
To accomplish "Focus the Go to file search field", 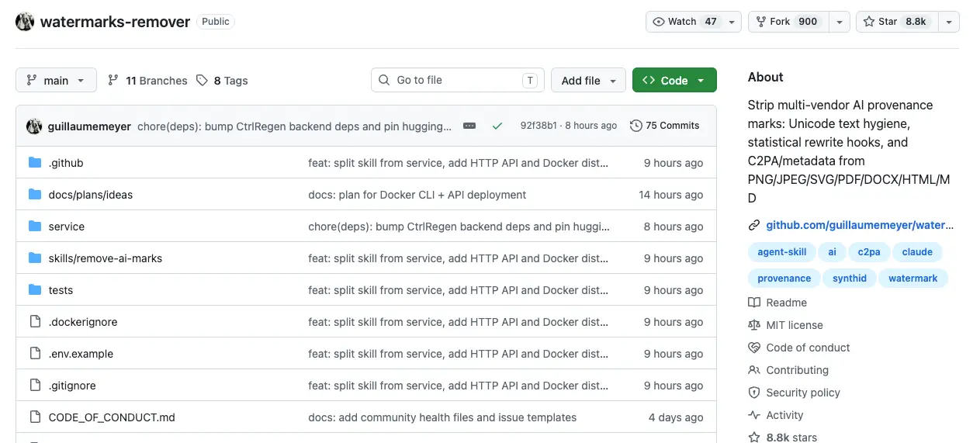I will (x=458, y=80).
